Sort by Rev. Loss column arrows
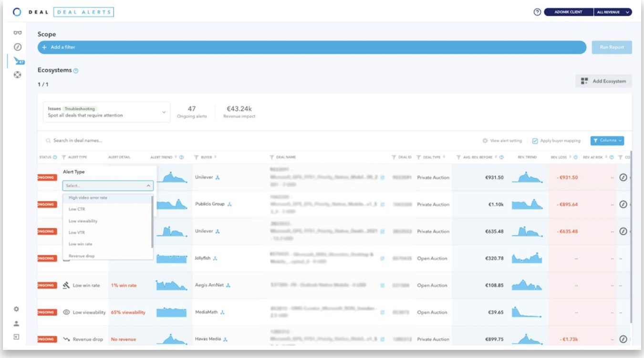Screen dimensions: 644x358 571,157
